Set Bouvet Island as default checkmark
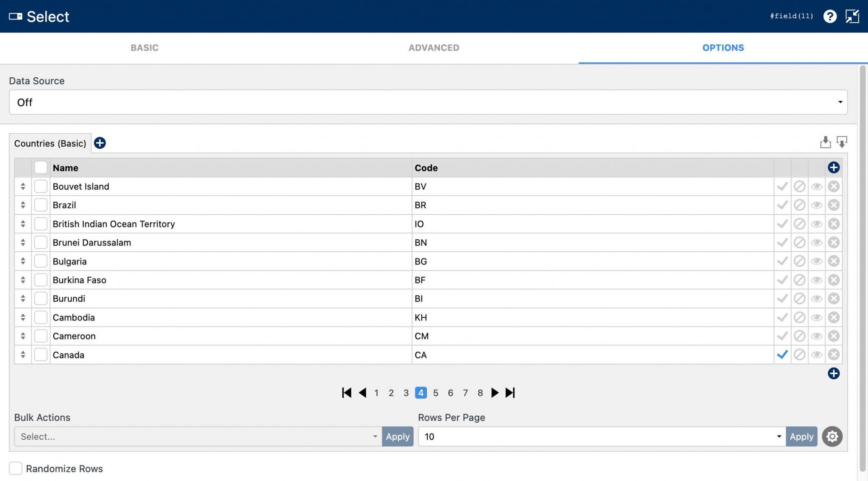Image resolution: width=868 pixels, height=481 pixels. [782, 186]
